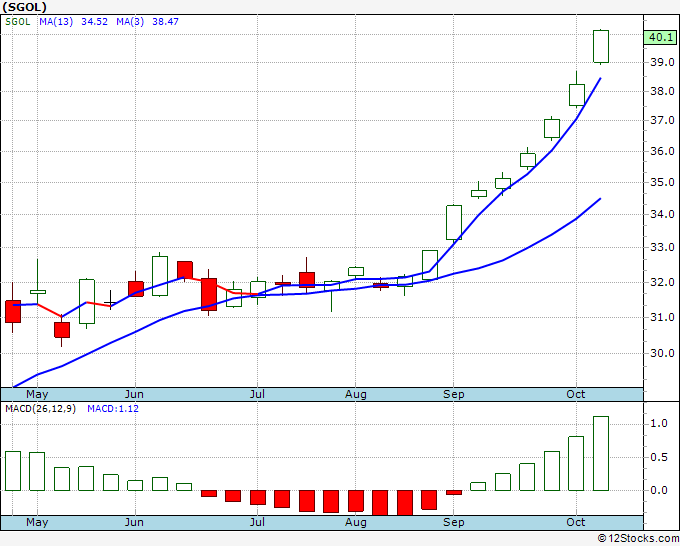The image size is (680, 546).
Task: Click the Sep label on price timeline
Action: (453, 394)
